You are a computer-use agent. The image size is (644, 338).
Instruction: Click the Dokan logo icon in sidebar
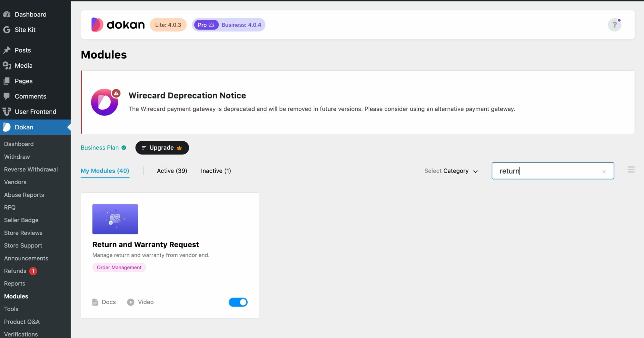point(7,127)
